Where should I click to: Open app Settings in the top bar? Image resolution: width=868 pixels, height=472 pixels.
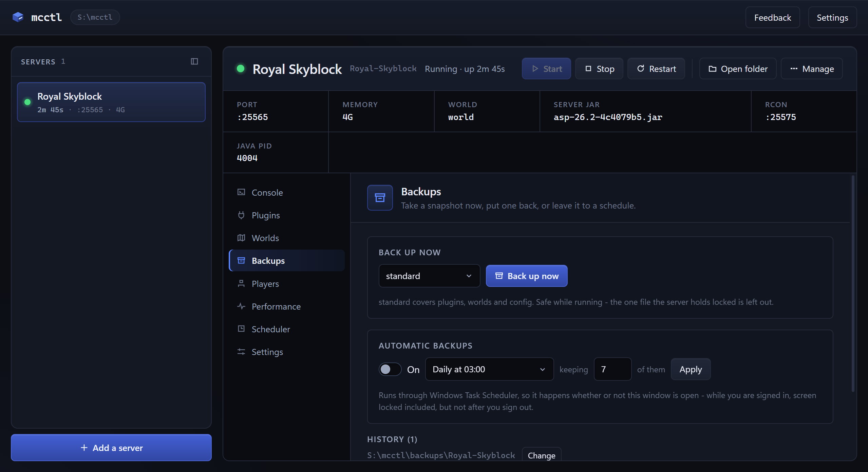pyautogui.click(x=832, y=17)
